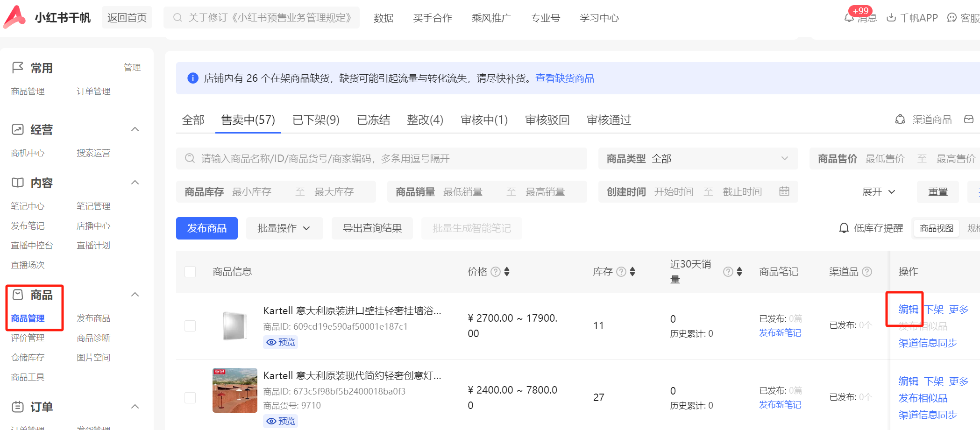Click the 重置 button

pyautogui.click(x=938, y=192)
